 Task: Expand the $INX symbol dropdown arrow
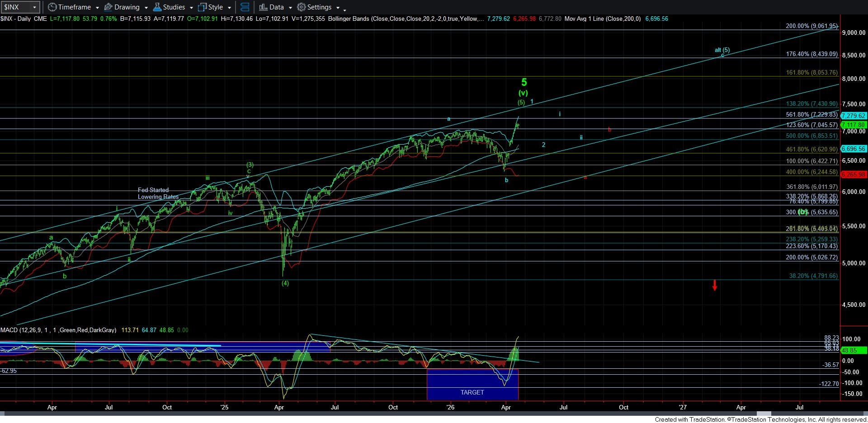click(34, 7)
